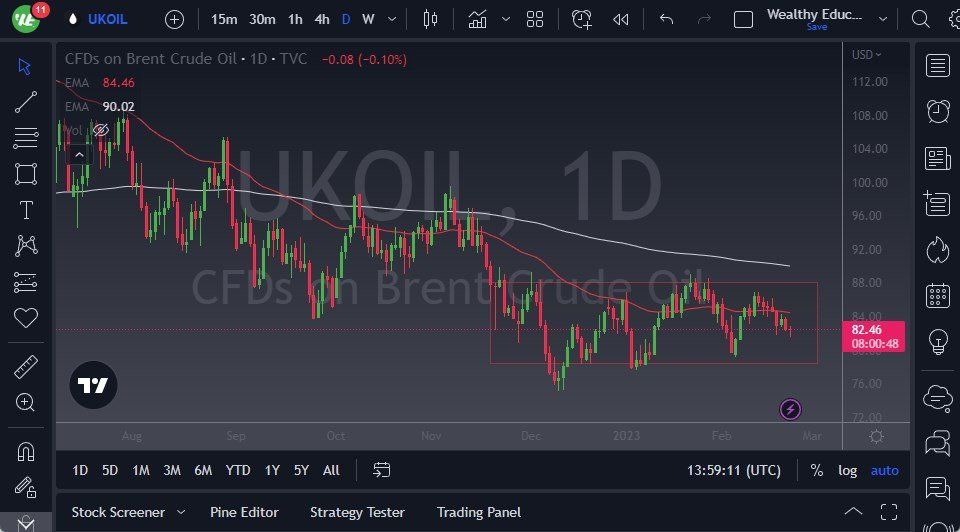Toggle the auto scale option
The image size is (960, 532).
pos(884,470)
